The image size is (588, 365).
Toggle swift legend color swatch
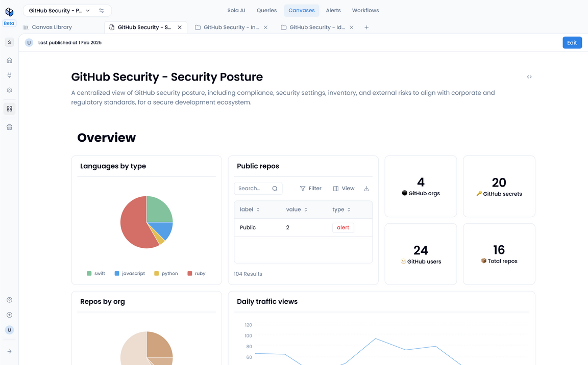pos(89,274)
